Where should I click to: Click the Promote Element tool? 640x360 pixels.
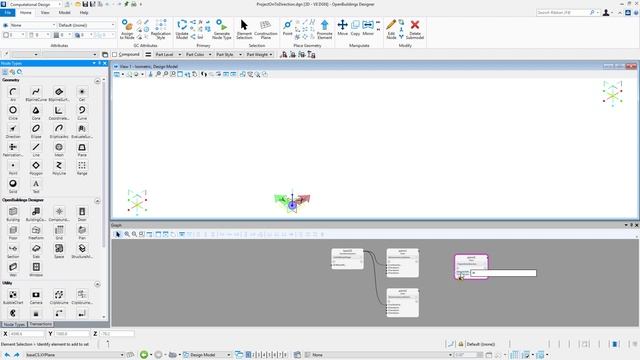(x=324, y=29)
